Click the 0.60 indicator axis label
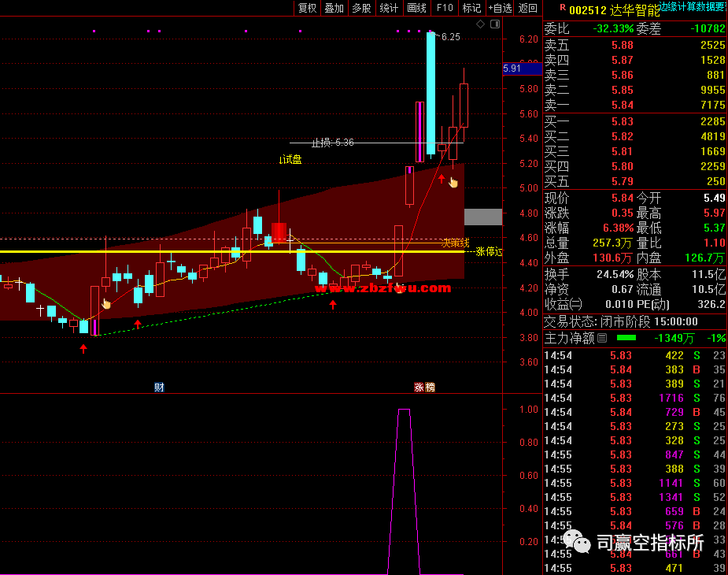Image resolution: width=728 pixels, height=575 pixels. 529,476
